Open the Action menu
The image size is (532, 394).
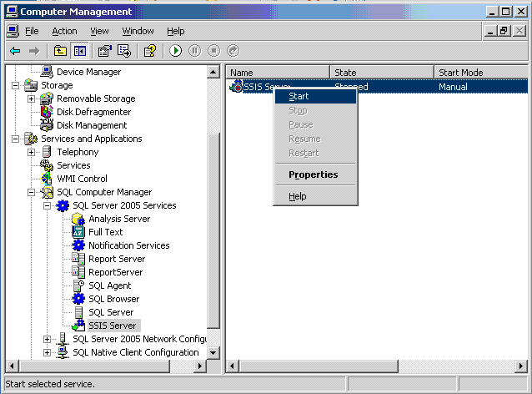pyautogui.click(x=64, y=31)
